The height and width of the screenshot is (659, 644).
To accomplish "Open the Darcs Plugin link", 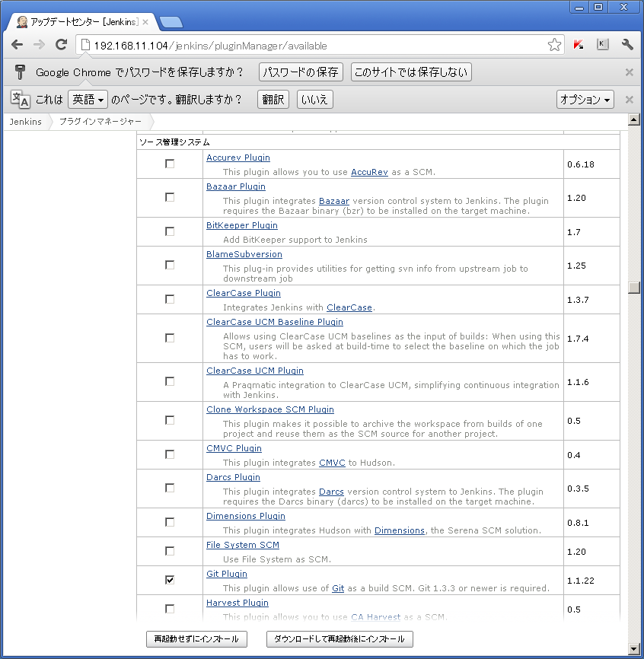I will click(x=233, y=477).
